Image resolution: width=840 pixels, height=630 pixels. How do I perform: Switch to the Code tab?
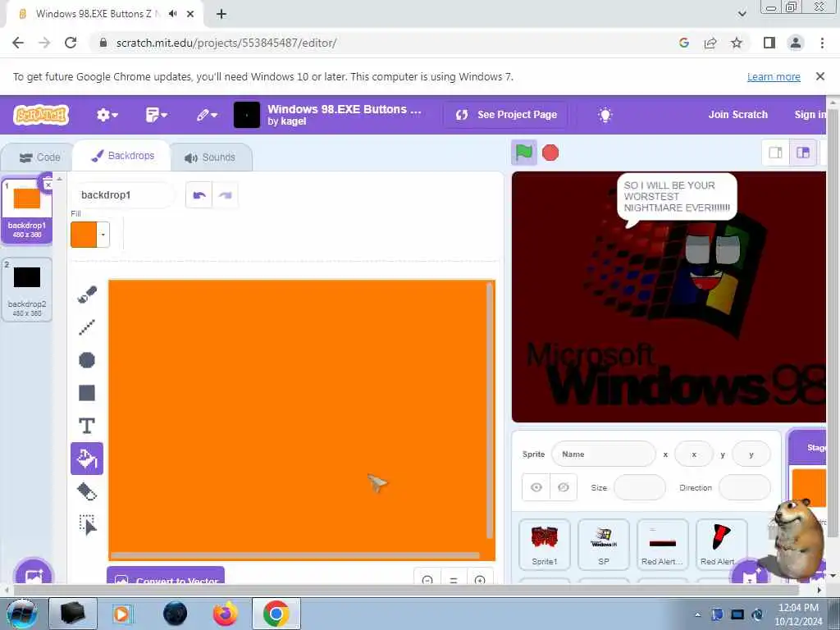[x=40, y=157]
